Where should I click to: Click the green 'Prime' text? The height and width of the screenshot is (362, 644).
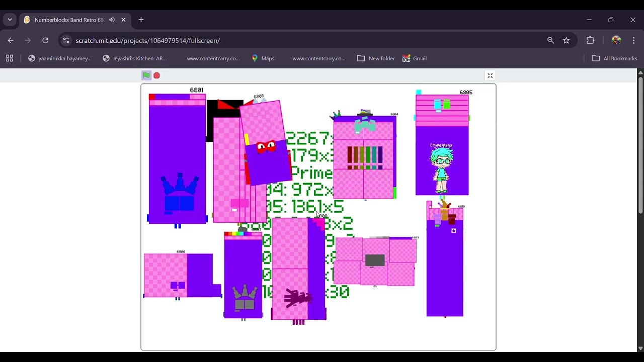312,173
